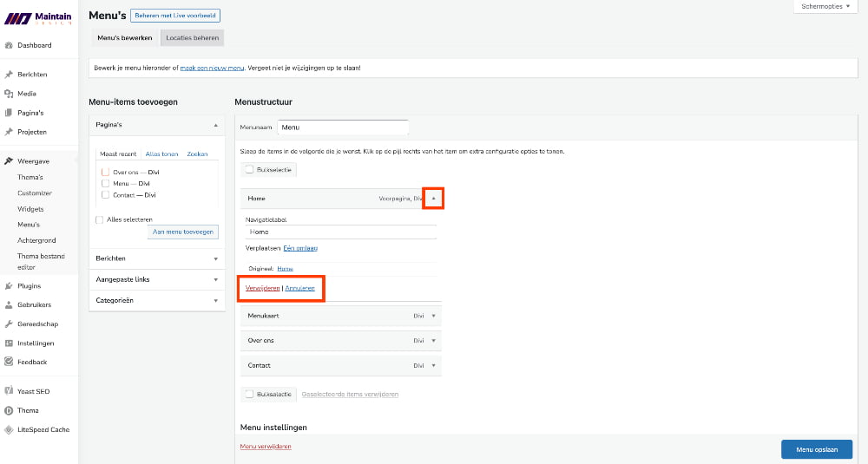The width and height of the screenshot is (868, 464).
Task: Click the Eén omlaag link
Action: tap(300, 248)
